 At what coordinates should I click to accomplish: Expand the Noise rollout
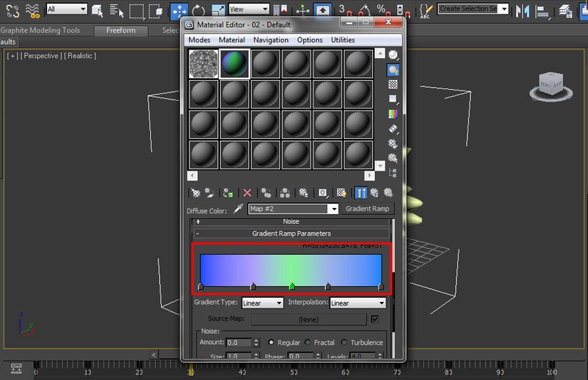click(x=291, y=222)
